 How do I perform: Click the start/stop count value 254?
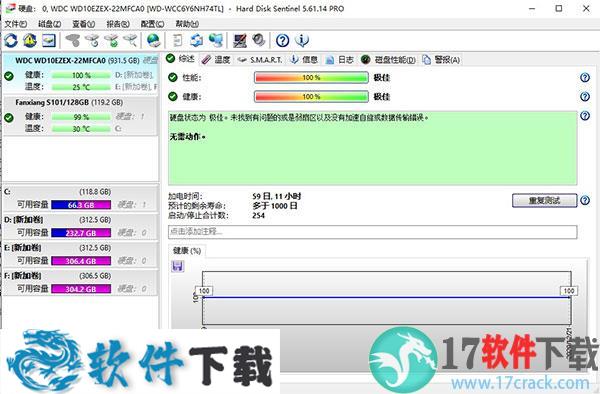click(258, 215)
